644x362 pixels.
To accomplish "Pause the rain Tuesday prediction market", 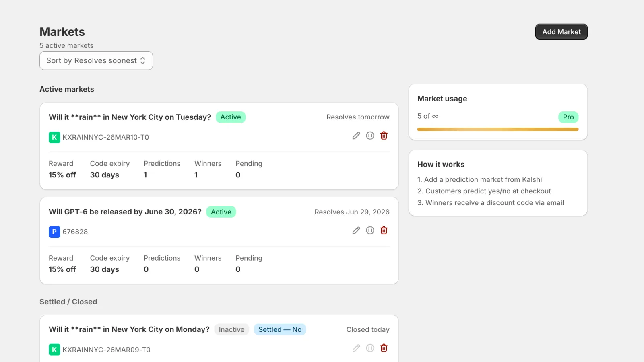I will pos(370,136).
